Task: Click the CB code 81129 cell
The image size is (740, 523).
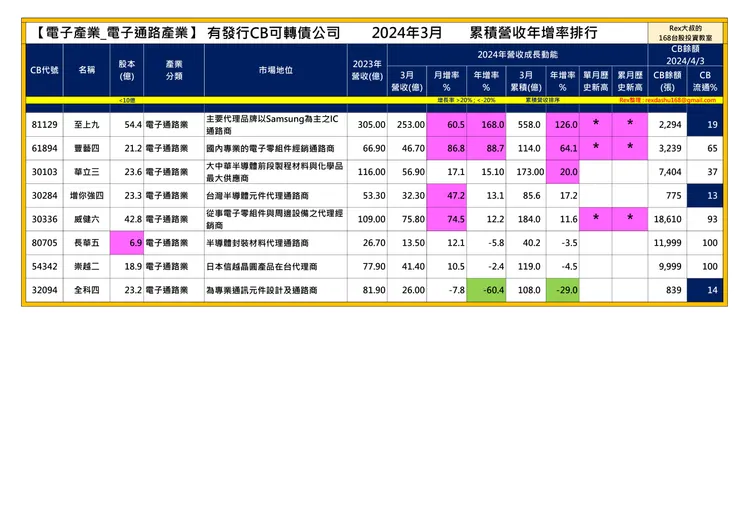Action: pos(44,125)
